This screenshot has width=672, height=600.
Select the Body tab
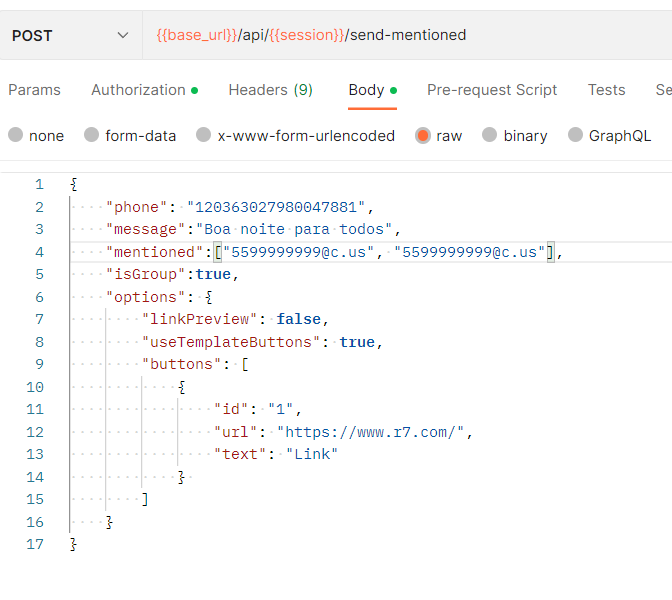(366, 90)
